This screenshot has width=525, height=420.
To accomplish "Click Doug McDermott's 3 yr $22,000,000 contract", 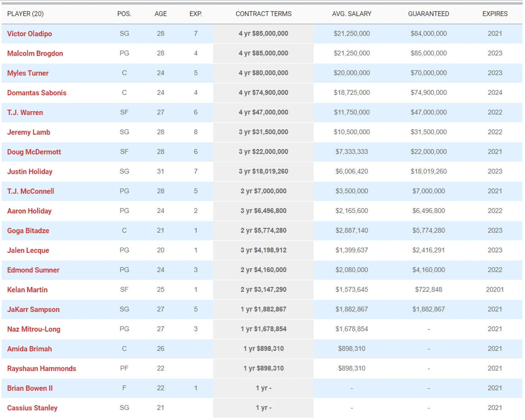I will 264,152.
